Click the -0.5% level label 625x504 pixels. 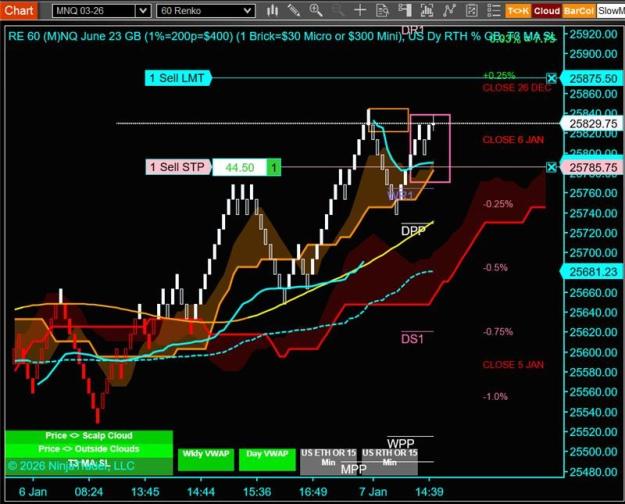point(495,268)
